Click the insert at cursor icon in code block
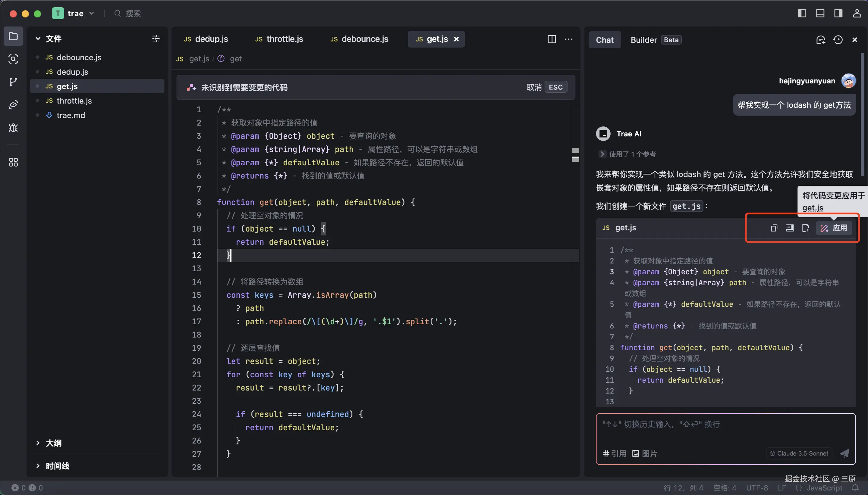 (790, 228)
